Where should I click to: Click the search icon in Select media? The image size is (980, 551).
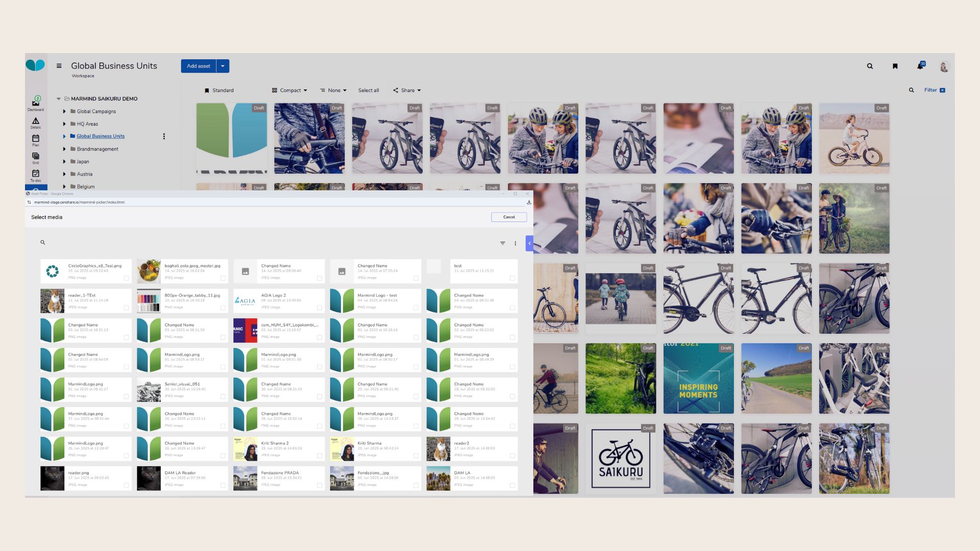[x=43, y=243]
